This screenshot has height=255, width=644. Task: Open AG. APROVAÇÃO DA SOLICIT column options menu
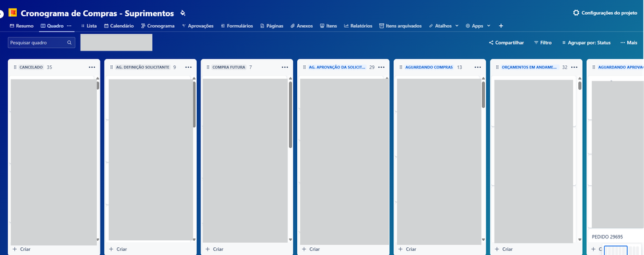(381, 67)
